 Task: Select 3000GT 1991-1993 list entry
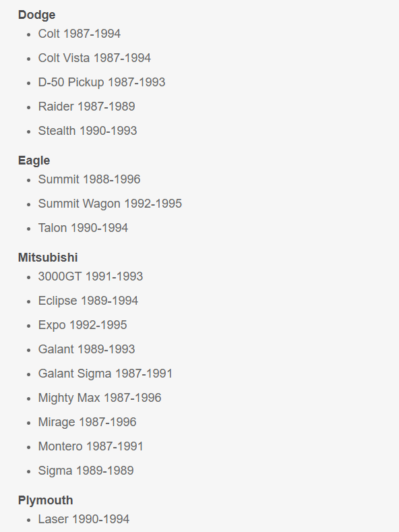(90, 276)
